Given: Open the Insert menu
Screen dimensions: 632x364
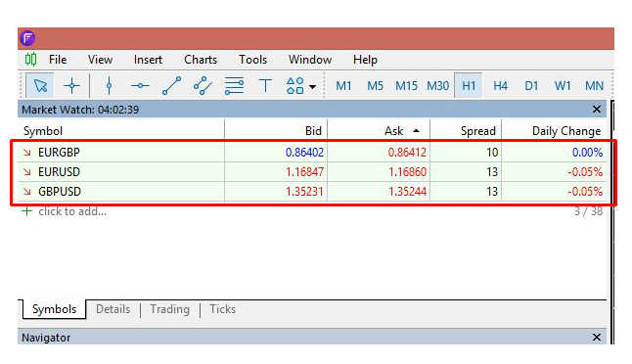Looking at the screenshot, I should pyautogui.click(x=148, y=60).
